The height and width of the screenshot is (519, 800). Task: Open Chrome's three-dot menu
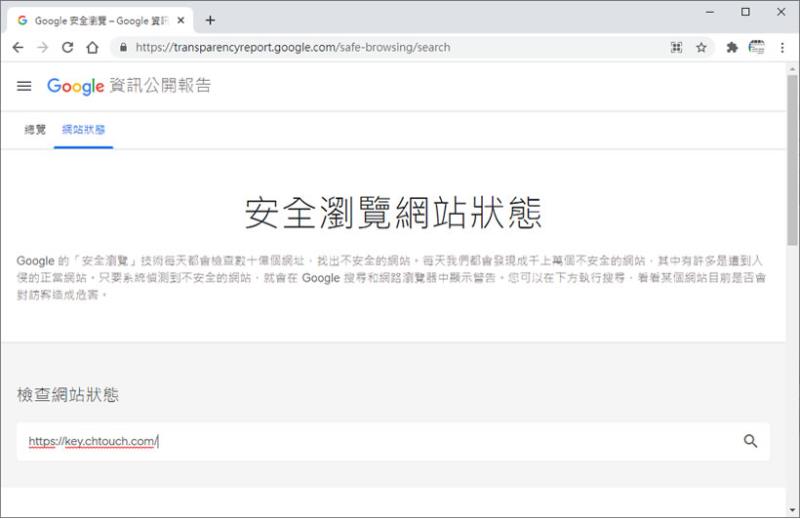[x=782, y=47]
